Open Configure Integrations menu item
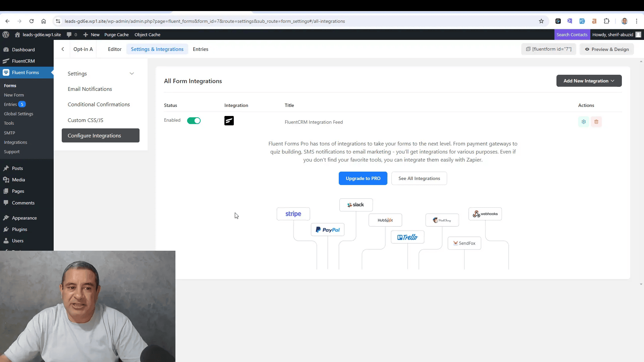The height and width of the screenshot is (362, 644). [94, 135]
